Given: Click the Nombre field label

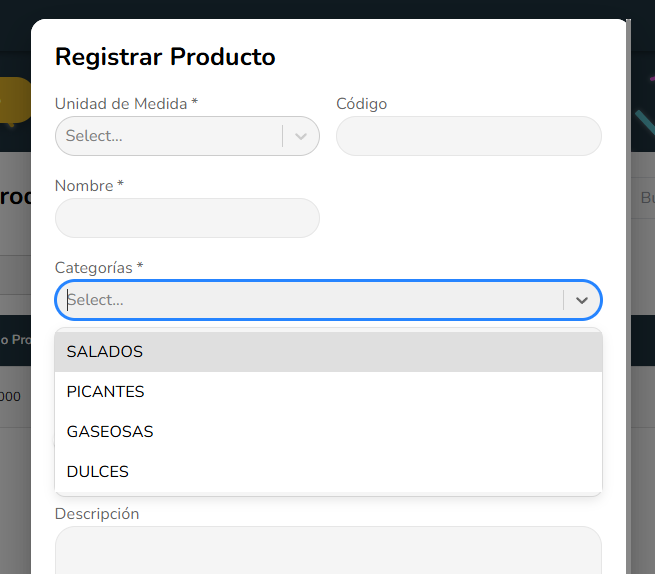Looking at the screenshot, I should coord(89,186).
